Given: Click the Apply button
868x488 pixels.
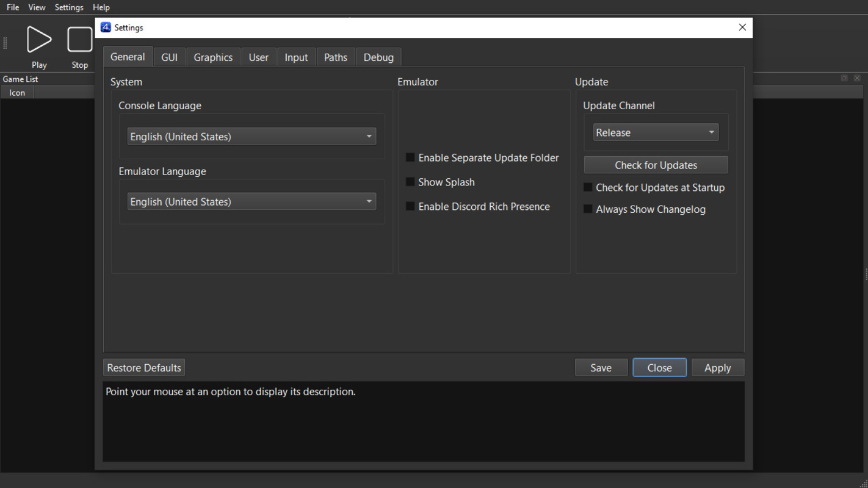Looking at the screenshot, I should pos(717,367).
